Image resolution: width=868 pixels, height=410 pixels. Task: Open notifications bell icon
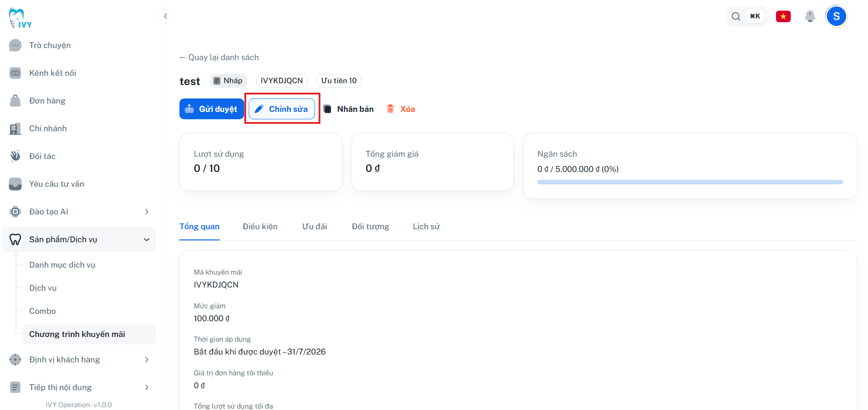810,17
